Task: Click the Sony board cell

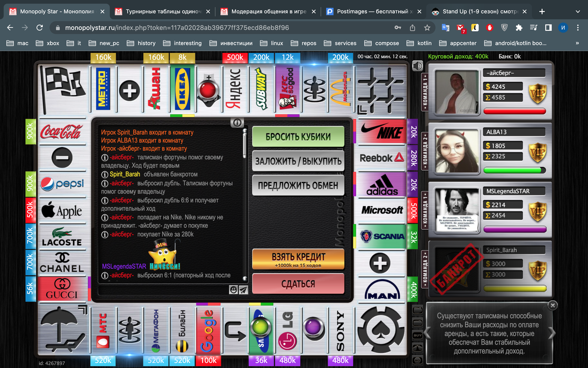Action: [x=340, y=330]
